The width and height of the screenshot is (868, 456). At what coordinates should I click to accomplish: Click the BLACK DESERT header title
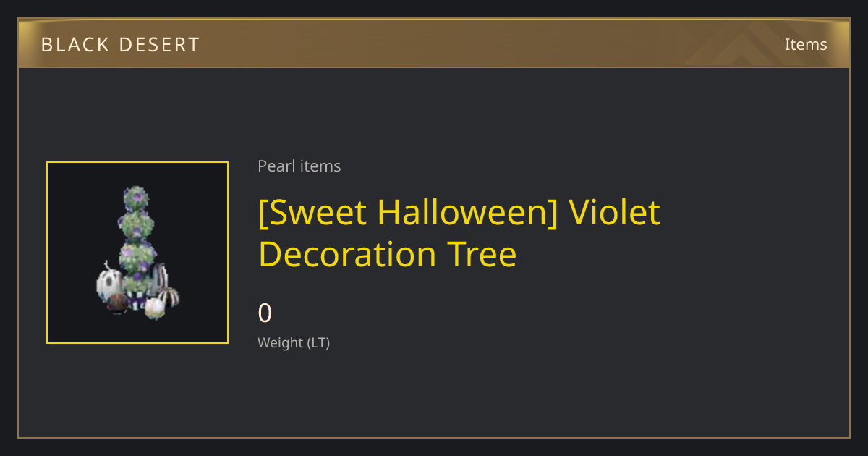click(120, 45)
